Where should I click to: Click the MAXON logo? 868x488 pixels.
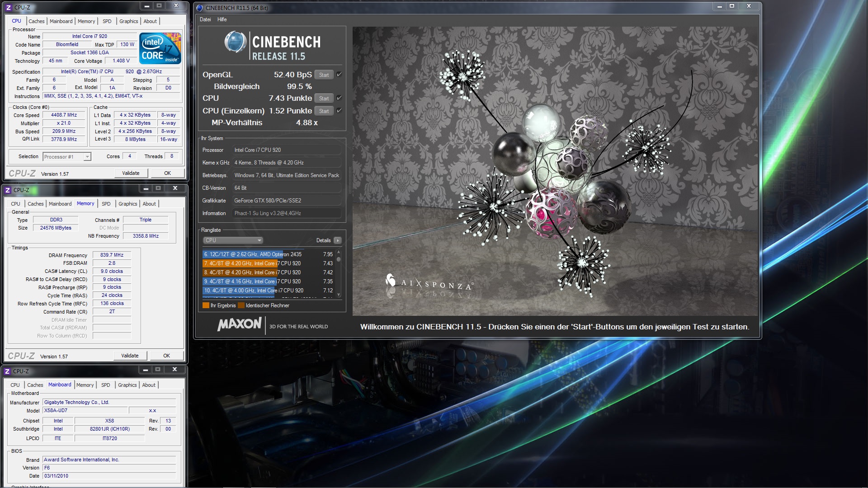click(240, 324)
